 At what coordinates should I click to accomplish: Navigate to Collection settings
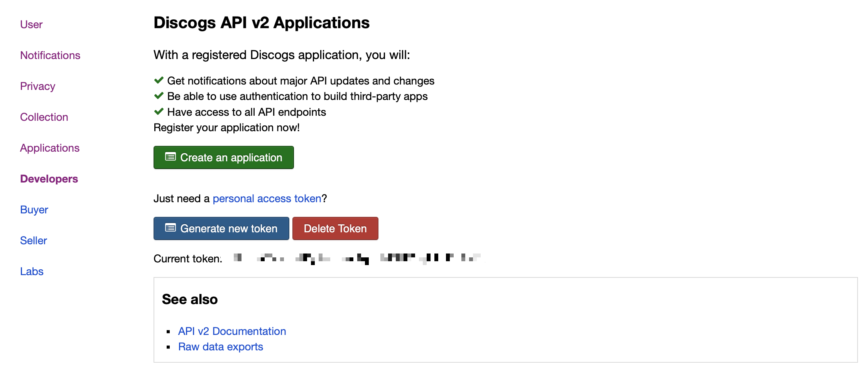click(x=44, y=117)
